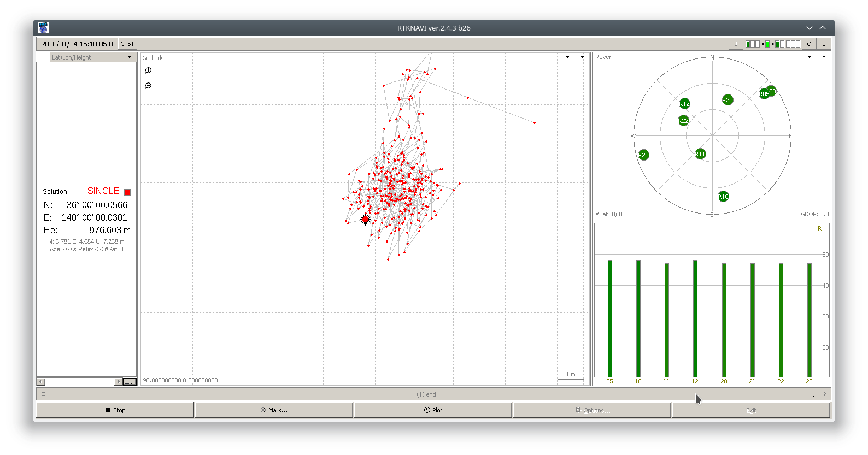Expand the Lat/Lon/Height solution format dropdown

pos(129,57)
